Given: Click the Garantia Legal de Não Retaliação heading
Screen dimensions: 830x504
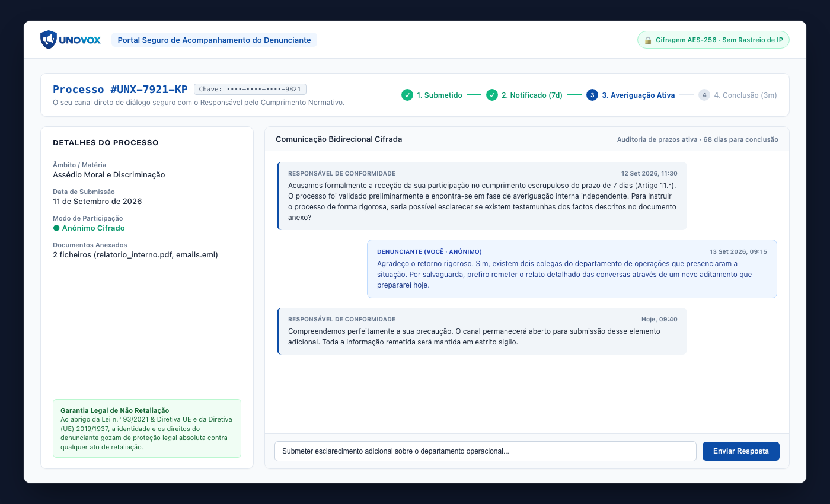Looking at the screenshot, I should tap(115, 410).
